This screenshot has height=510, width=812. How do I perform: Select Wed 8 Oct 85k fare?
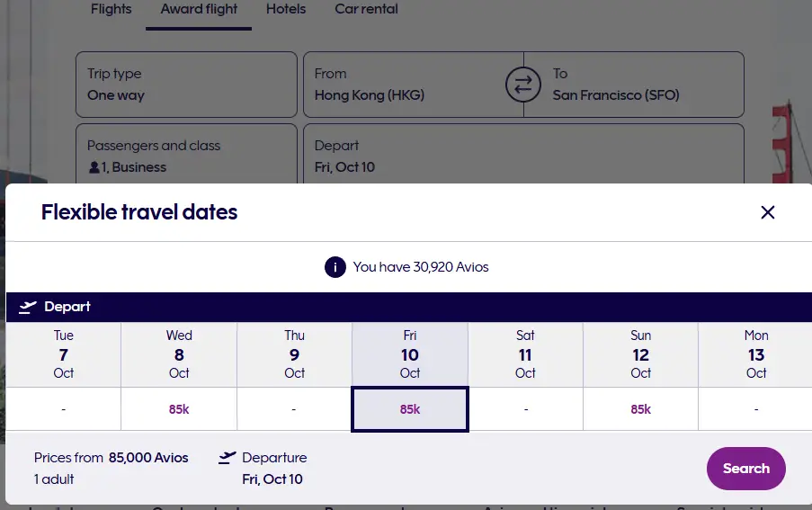[179, 409]
